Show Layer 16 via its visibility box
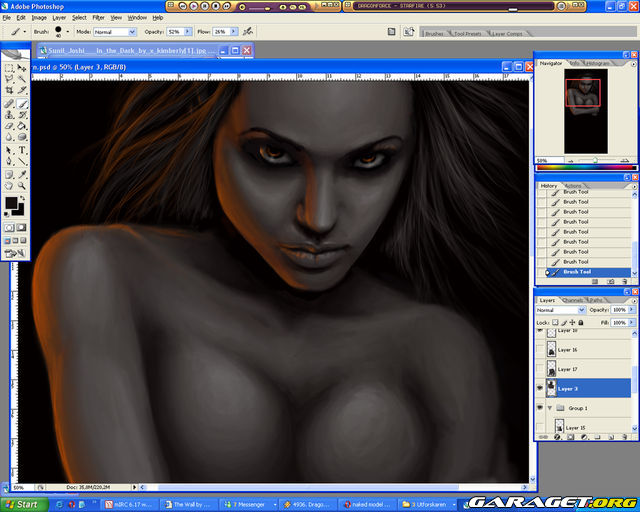Viewport: 640px width, 512px height. (x=541, y=350)
